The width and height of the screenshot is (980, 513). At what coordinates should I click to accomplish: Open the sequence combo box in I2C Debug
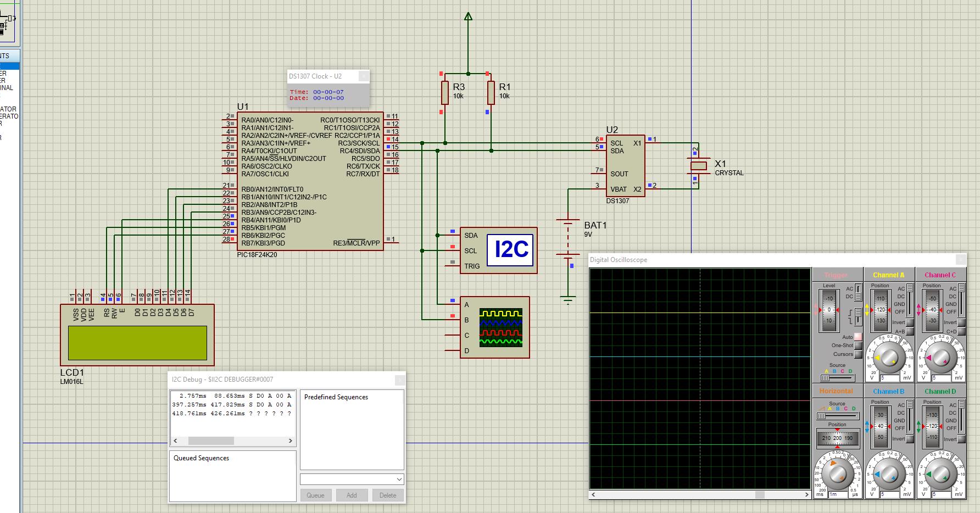[352, 479]
